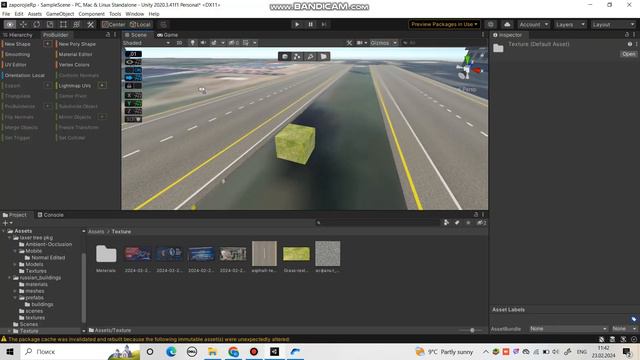
Task: Open the Account dropdown
Action: [x=533, y=24]
